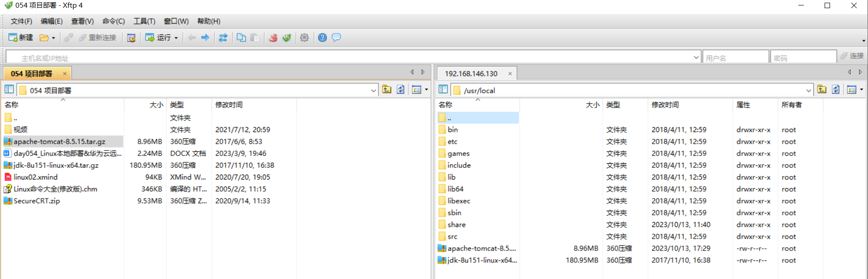Viewport: 868px width, 279px height.
Task: Click the green Xftp bird icon
Action: (287, 38)
